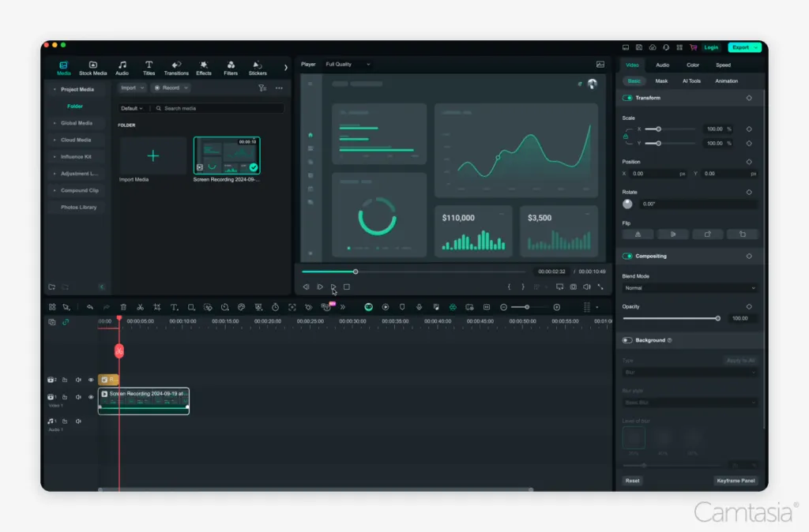Mute video track 2 speaker
The image size is (809, 532).
[x=78, y=380]
